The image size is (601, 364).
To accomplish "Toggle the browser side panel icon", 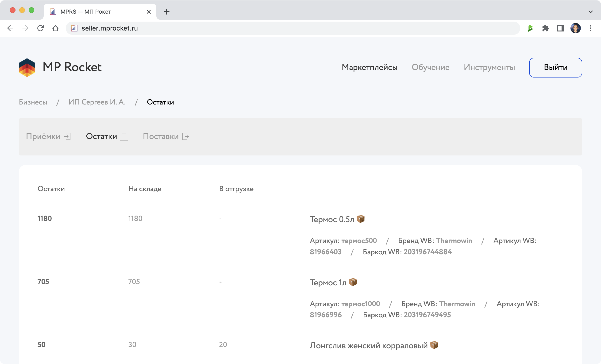I will [561, 28].
